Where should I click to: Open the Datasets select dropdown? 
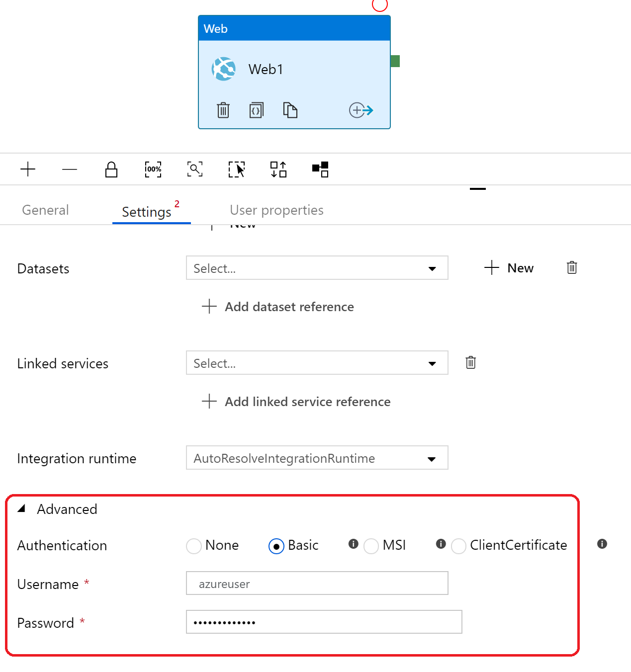(x=317, y=268)
